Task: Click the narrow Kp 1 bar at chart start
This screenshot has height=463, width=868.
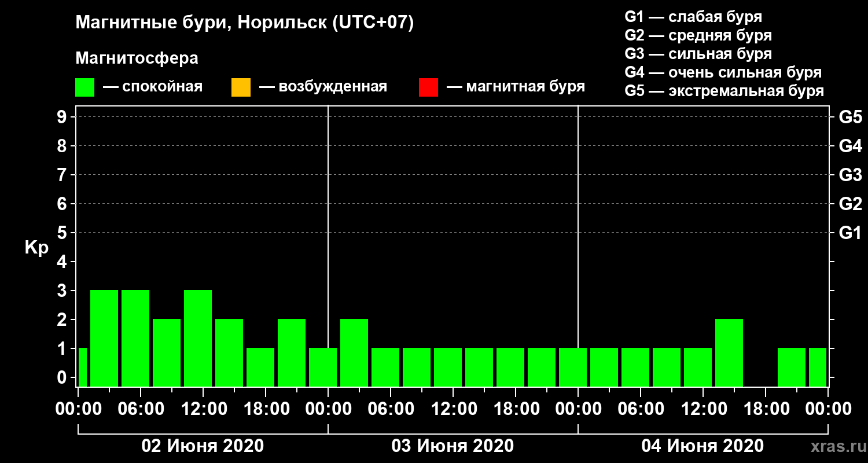Action: point(82,367)
